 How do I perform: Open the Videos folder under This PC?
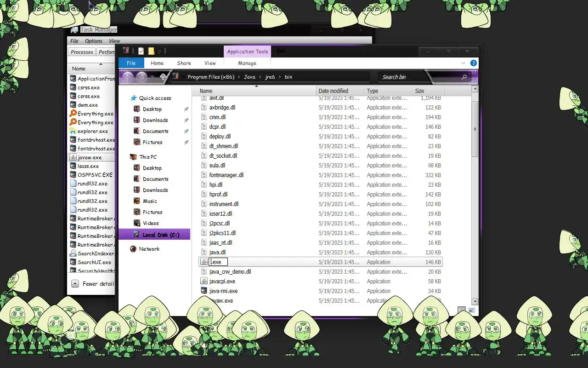[x=151, y=223]
